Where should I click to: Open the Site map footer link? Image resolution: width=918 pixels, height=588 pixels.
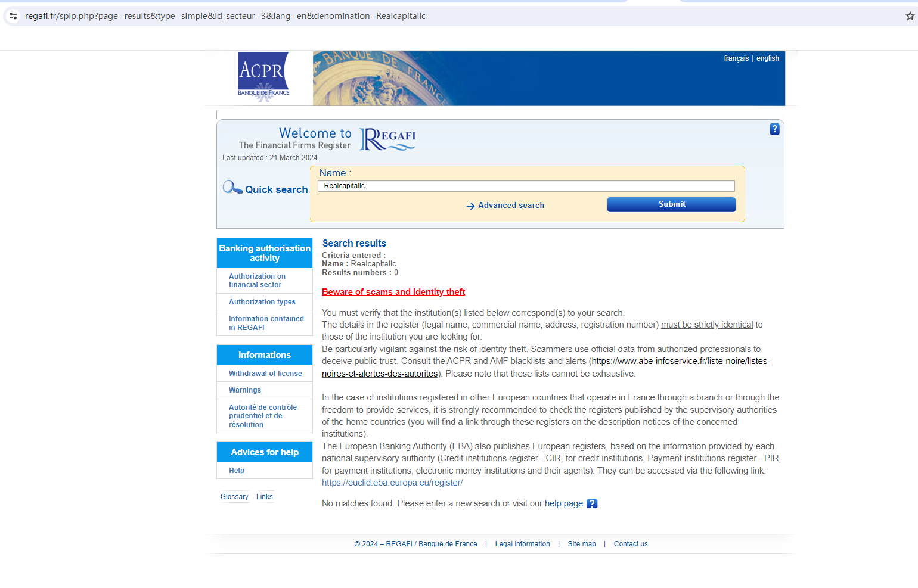click(x=582, y=544)
